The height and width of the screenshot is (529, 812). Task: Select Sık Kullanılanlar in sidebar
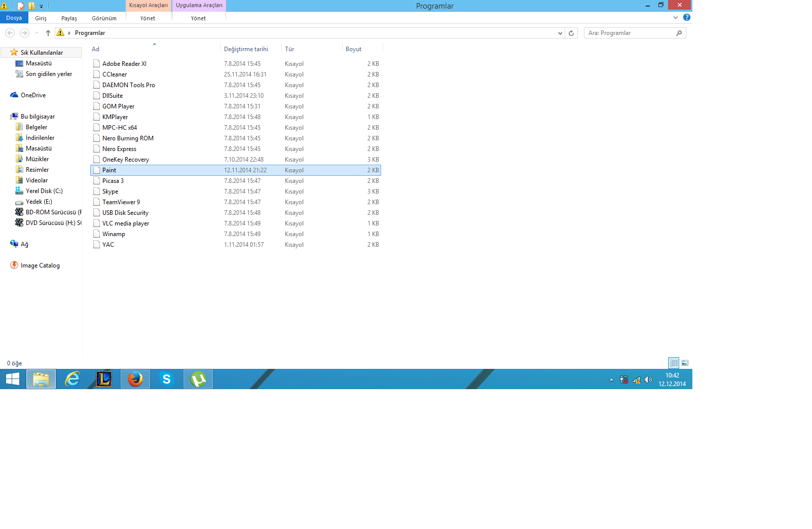tap(42, 53)
